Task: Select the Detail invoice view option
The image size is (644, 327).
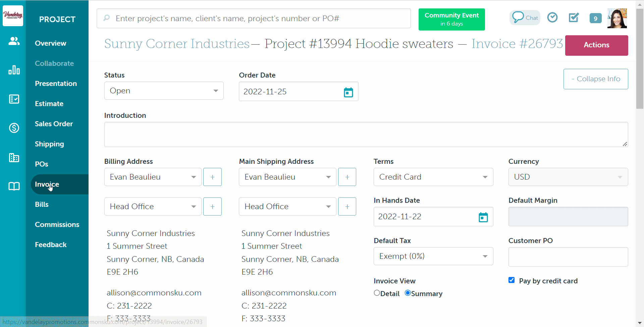Action: point(377,293)
